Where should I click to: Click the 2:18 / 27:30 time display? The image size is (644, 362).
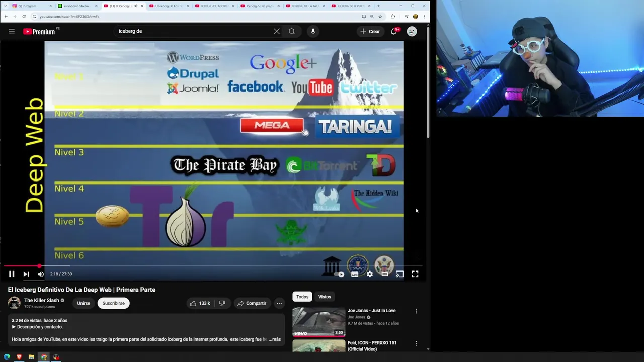pos(61,274)
